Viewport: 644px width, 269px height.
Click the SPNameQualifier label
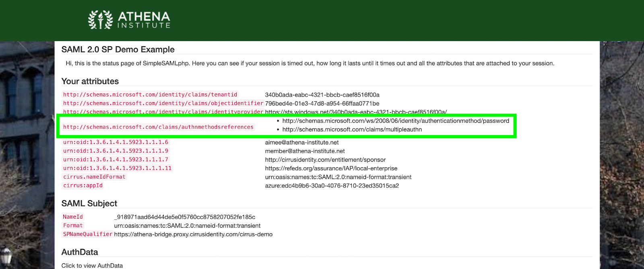coord(87,234)
